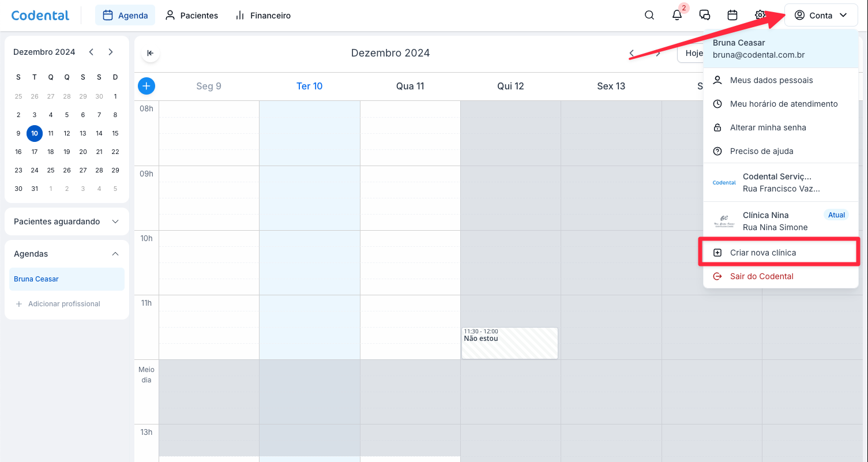Click the search magnifier icon
The height and width of the screenshot is (462, 868).
click(x=649, y=16)
